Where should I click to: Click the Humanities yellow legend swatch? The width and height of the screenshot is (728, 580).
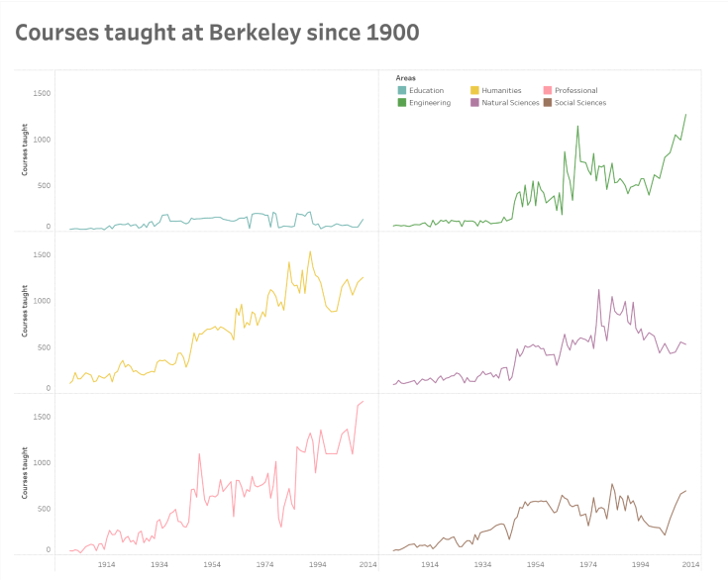pyautogui.click(x=474, y=90)
